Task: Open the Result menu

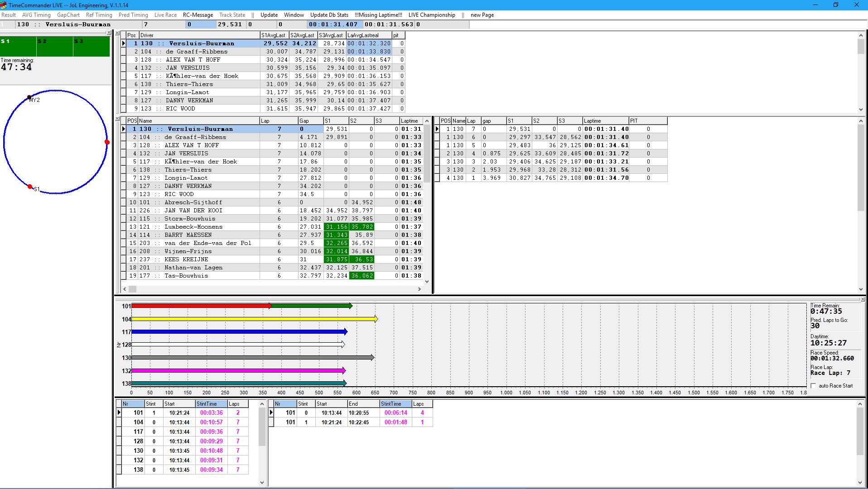Action: 9,15
